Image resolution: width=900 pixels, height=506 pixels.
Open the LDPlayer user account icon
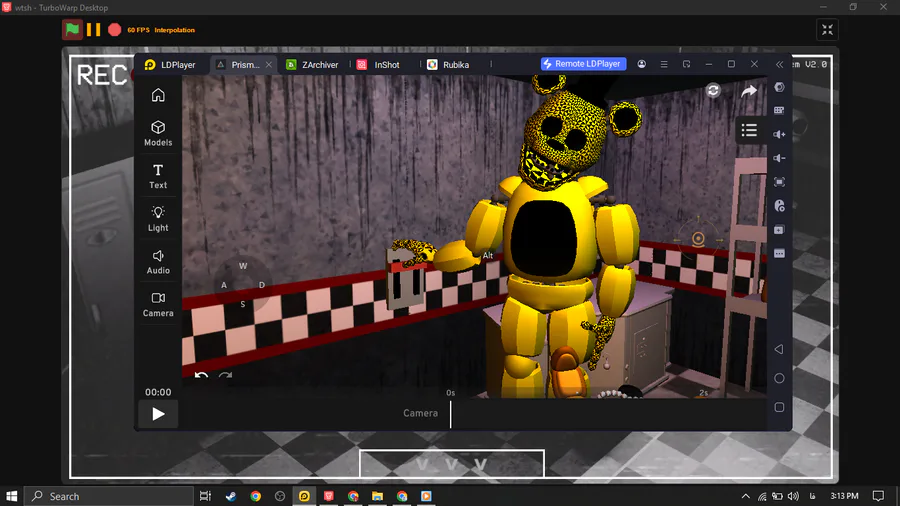642,64
